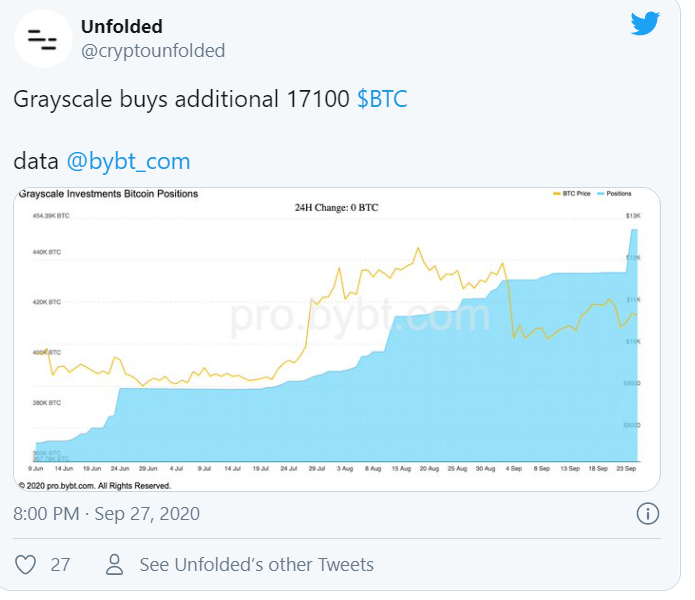Click the Grayscale Investments Bitcoin Positions title
The height and width of the screenshot is (600, 695).
tap(108, 194)
